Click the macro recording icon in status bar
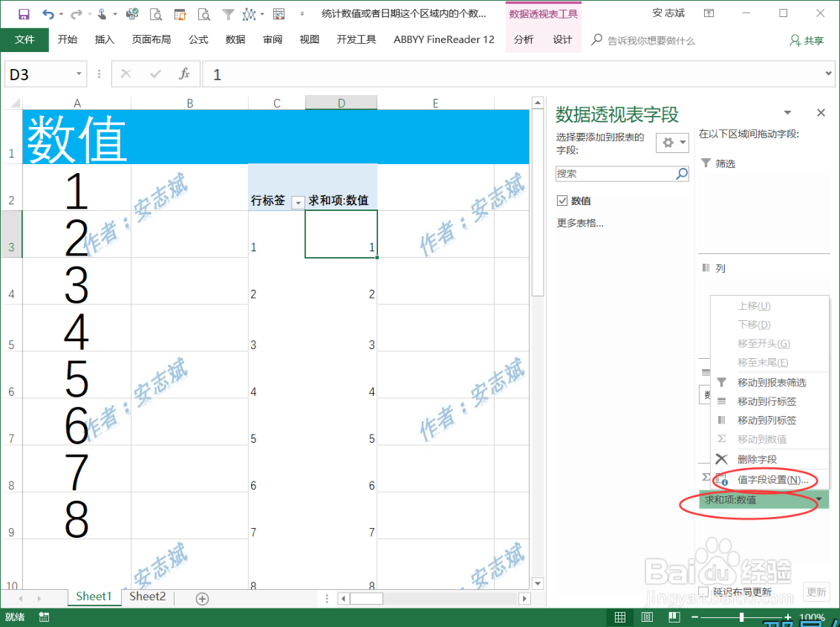Screen dimensions: 840x627 (44, 617)
